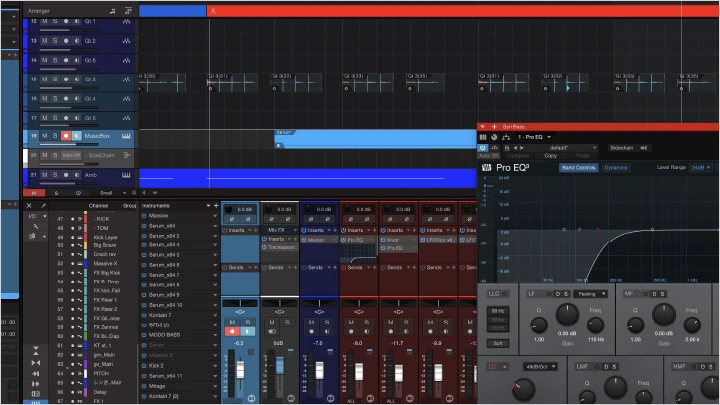Viewport: 720px width, 405px height.
Task: Expand the I/O dropdown in mixer sidebar
Action: click(x=45, y=216)
